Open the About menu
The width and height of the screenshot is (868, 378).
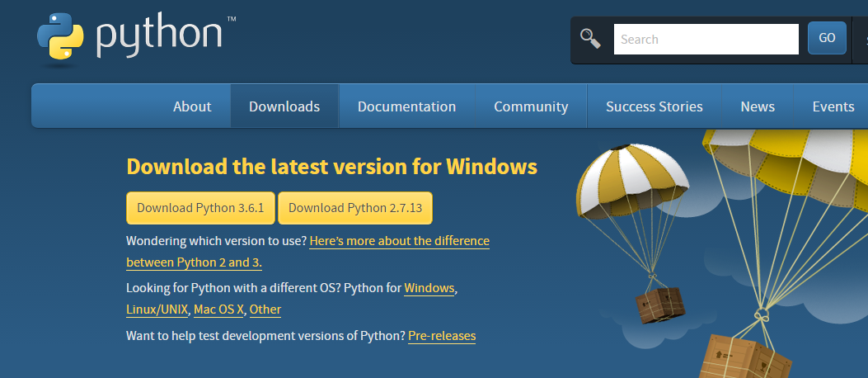click(x=192, y=106)
